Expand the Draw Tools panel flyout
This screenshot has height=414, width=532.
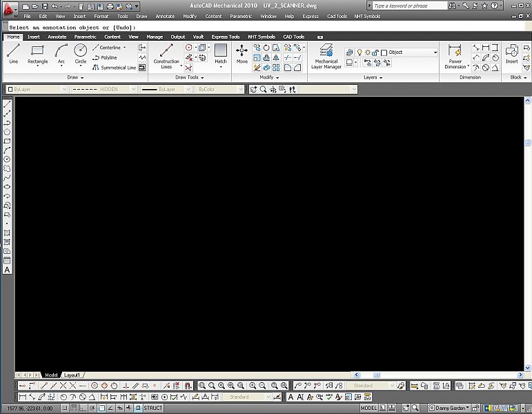pyautogui.click(x=189, y=77)
